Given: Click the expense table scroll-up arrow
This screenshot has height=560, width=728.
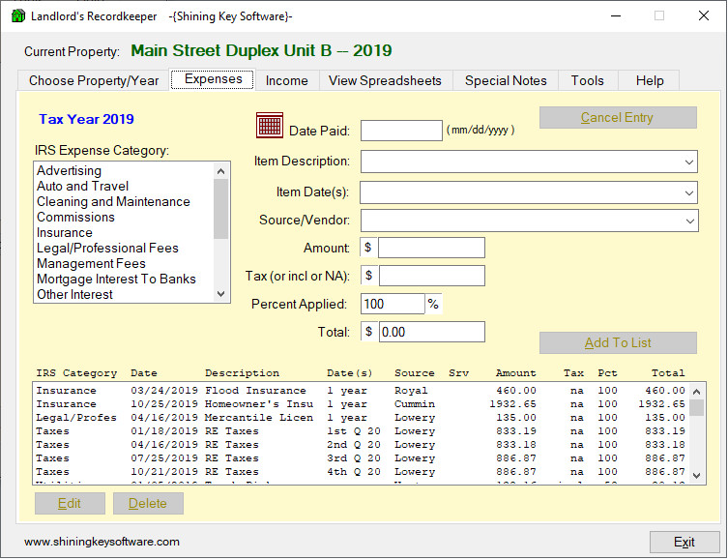Looking at the screenshot, I should tap(696, 392).
